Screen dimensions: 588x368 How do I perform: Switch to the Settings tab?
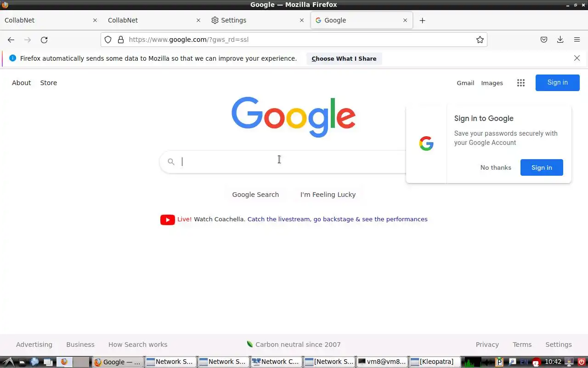[x=259, y=20]
